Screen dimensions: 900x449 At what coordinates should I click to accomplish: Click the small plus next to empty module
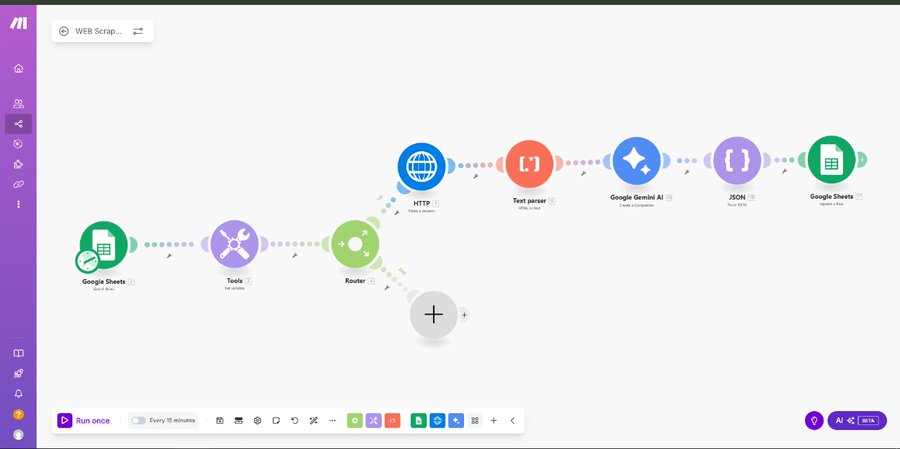(x=464, y=315)
